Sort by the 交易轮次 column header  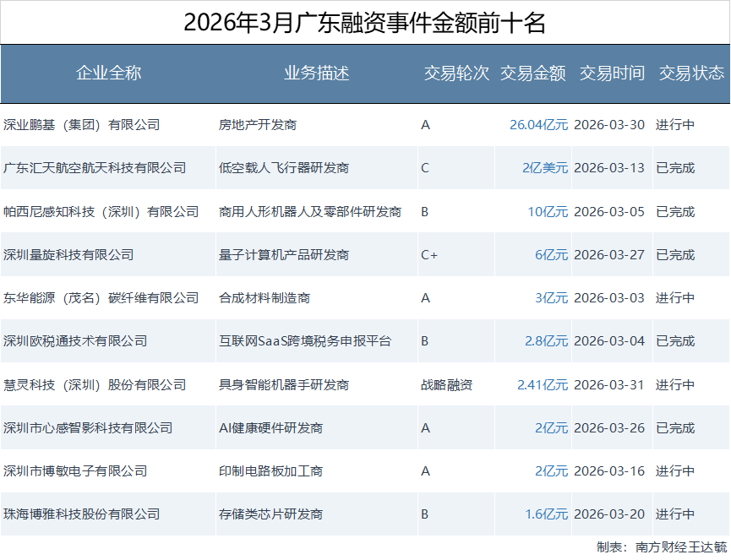(x=456, y=73)
